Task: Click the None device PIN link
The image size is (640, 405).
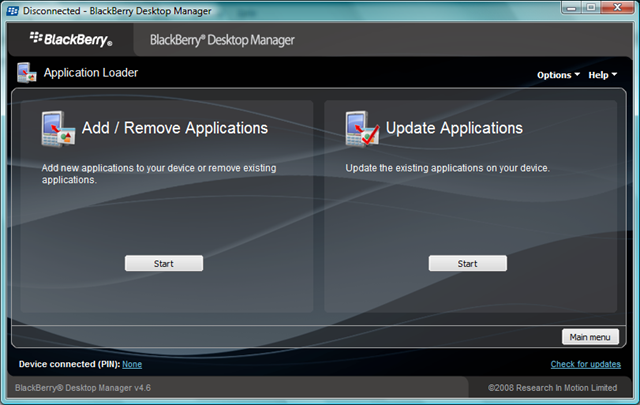Action: 132,364
